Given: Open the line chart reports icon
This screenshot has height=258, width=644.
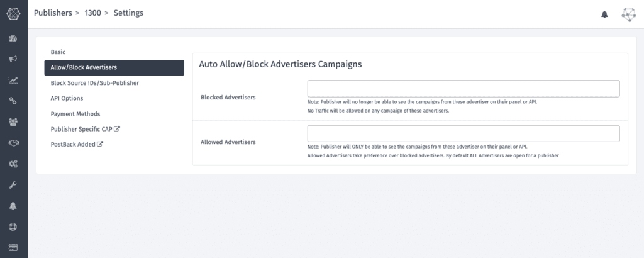Looking at the screenshot, I should click(13, 80).
